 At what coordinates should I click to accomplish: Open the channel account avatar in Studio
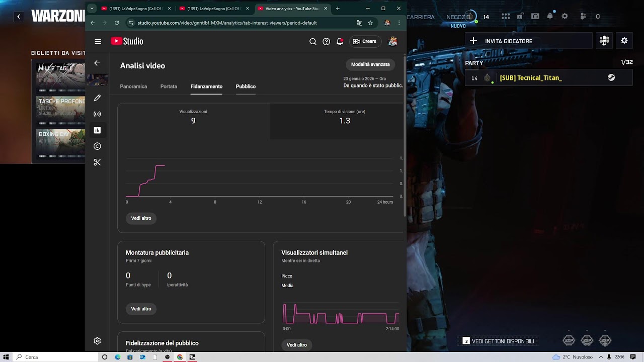393,42
